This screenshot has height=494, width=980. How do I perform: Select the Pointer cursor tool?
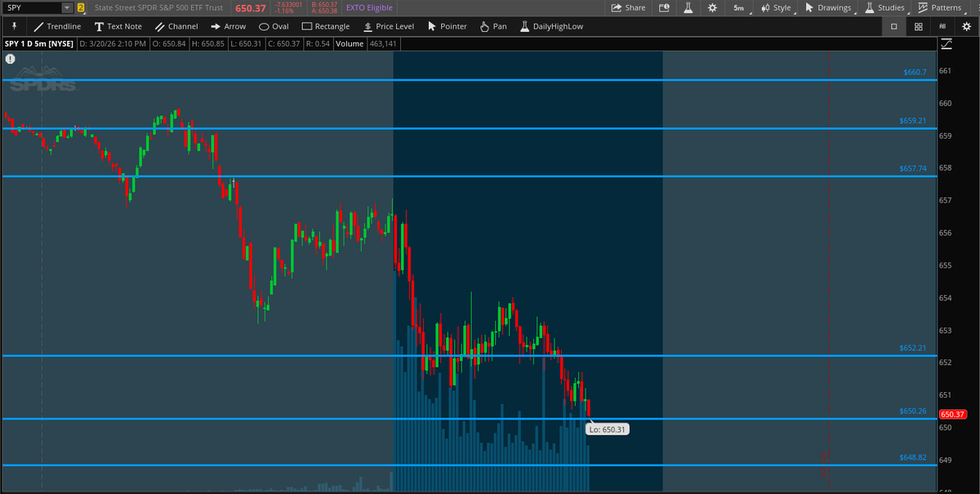coord(447,26)
